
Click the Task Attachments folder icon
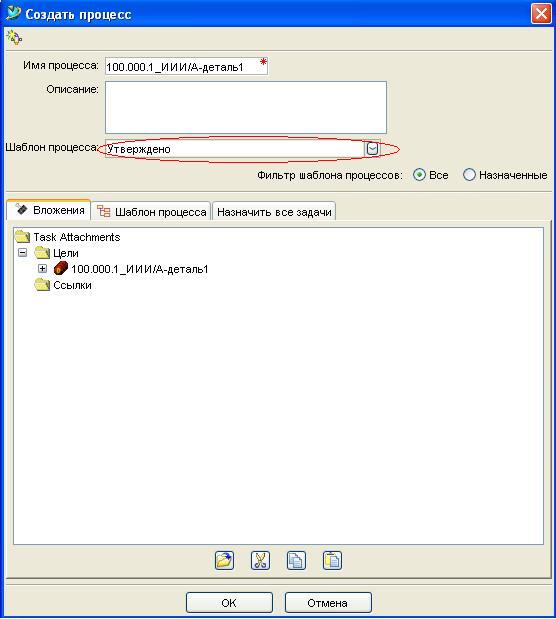click(x=22, y=237)
